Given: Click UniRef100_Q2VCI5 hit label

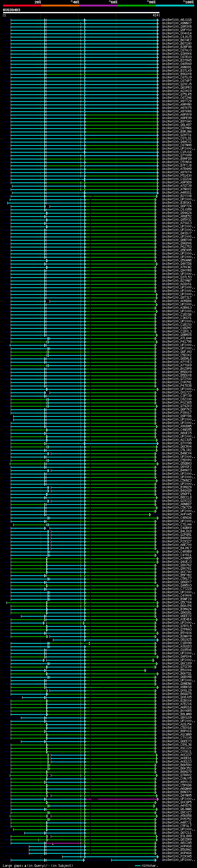Looking at the screenshot, I should [177, 84].
